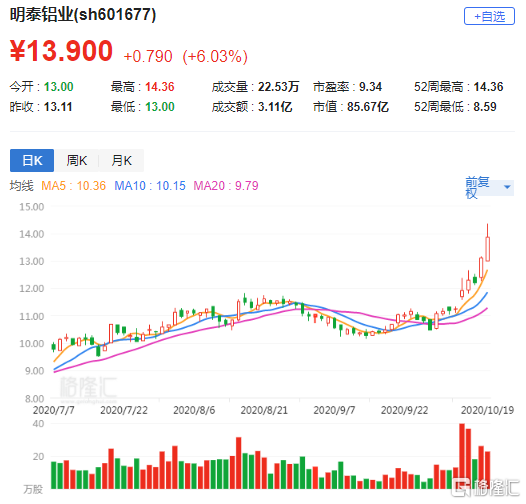Click the 8.00 price axis label
The width and height of the screenshot is (526, 504).
[x=34, y=399]
